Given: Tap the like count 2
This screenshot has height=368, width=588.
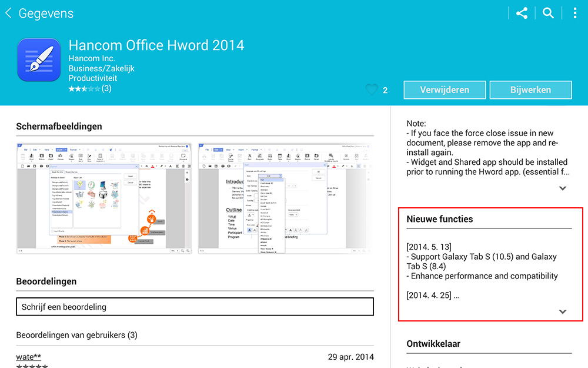Looking at the screenshot, I should pyautogui.click(x=385, y=91).
